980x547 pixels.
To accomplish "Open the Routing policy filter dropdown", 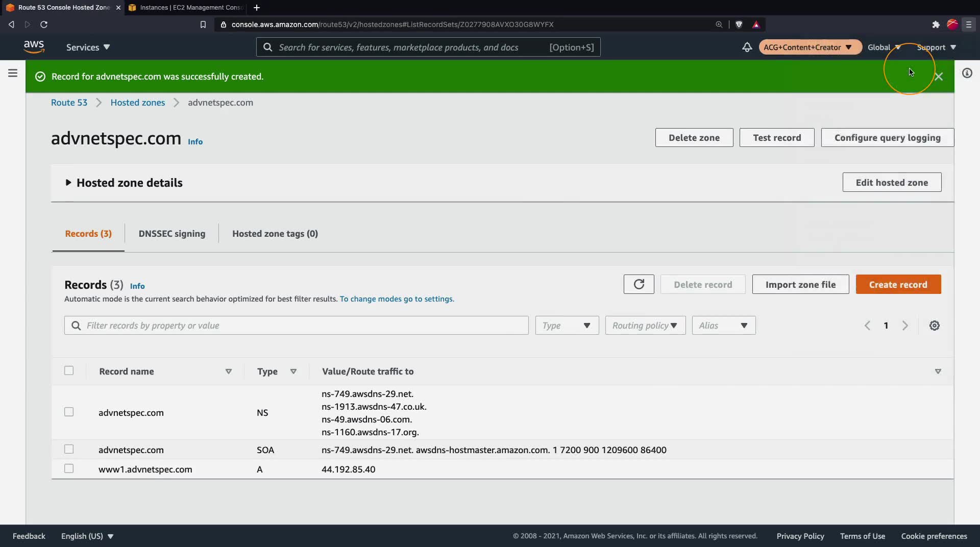I will pyautogui.click(x=645, y=326).
